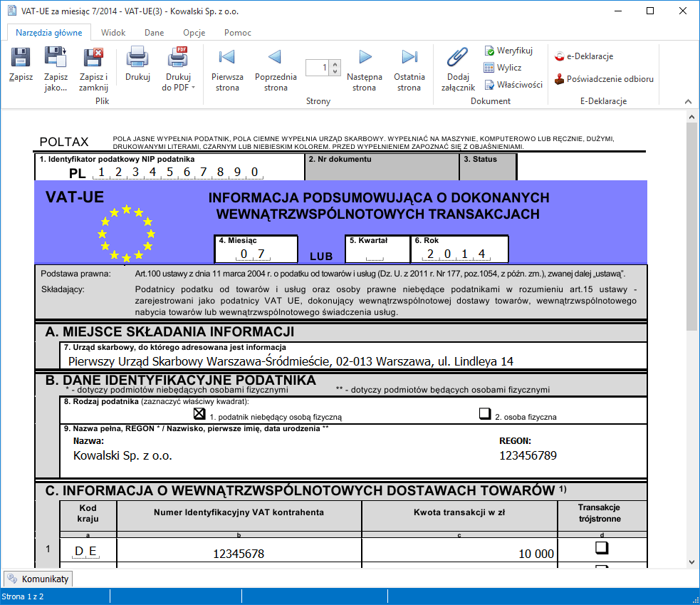
Task: Open the Komunikaty panel
Action: pyautogui.click(x=37, y=579)
